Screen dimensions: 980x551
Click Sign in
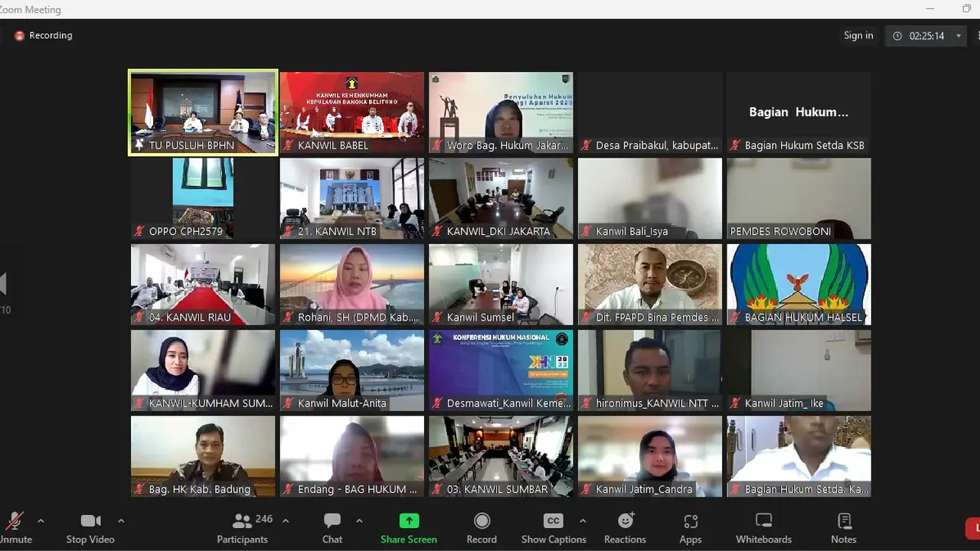pyautogui.click(x=858, y=35)
